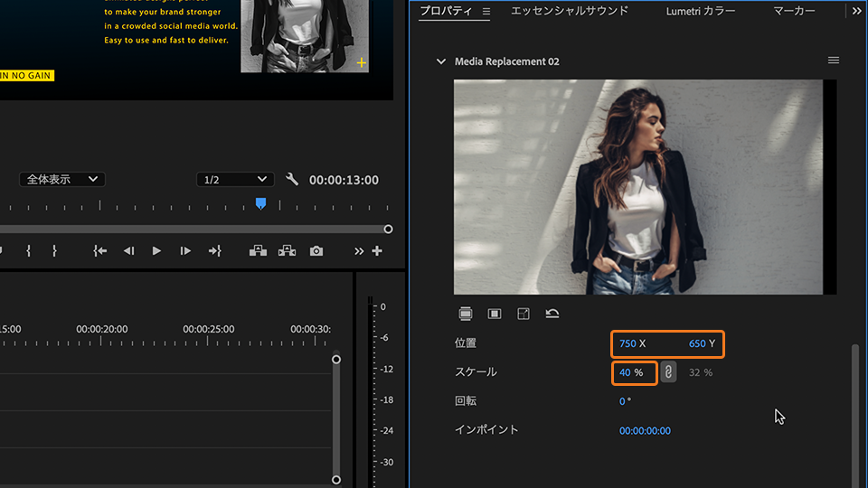
Task: Open the button editor plus icon
Action: coord(377,251)
